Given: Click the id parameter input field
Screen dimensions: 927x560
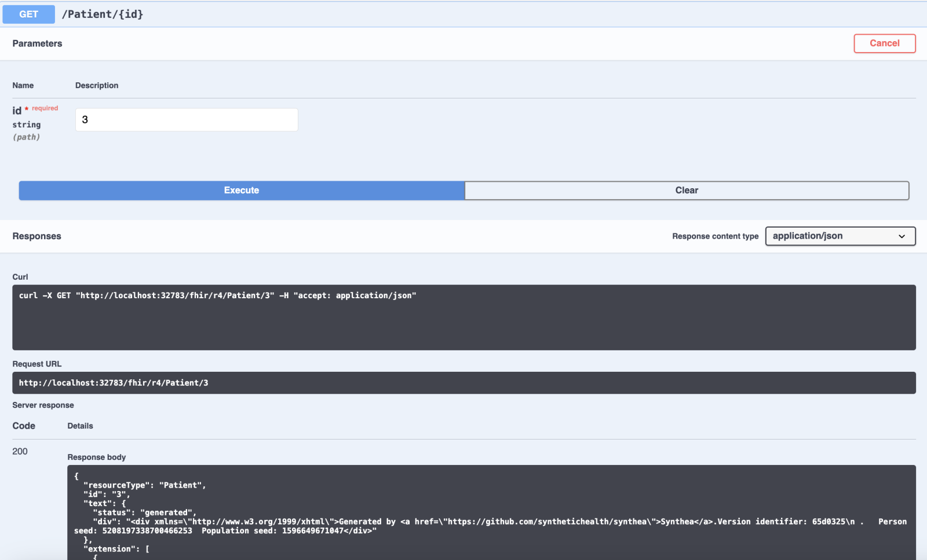Looking at the screenshot, I should (x=187, y=120).
